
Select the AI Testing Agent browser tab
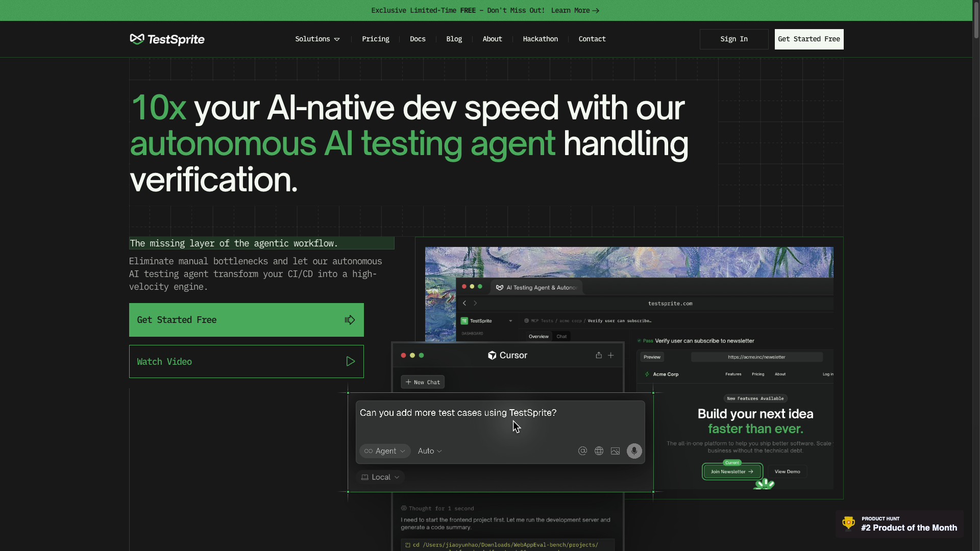[x=536, y=287]
